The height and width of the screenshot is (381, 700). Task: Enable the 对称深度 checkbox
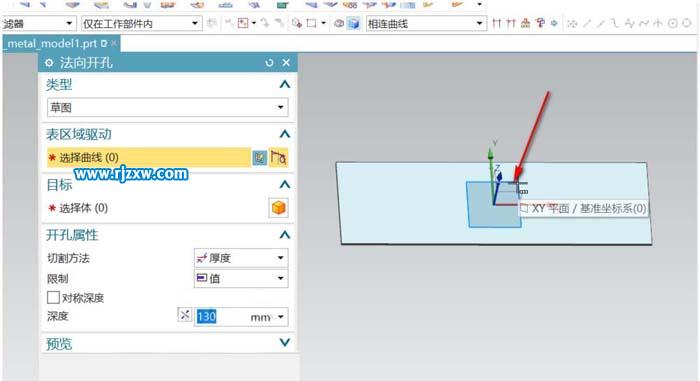(x=53, y=297)
